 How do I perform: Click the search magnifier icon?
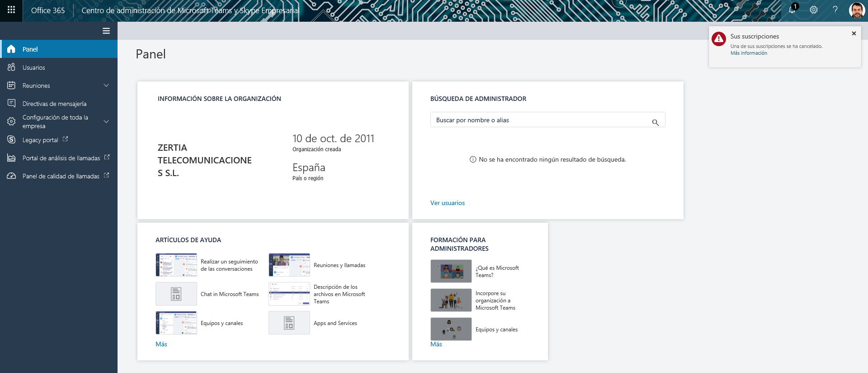coord(655,122)
